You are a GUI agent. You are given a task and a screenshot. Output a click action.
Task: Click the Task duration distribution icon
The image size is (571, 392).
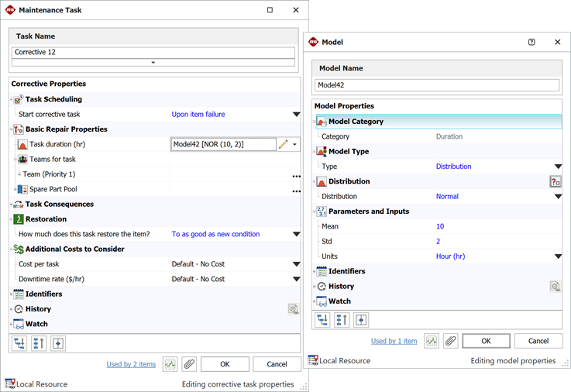[x=22, y=145]
